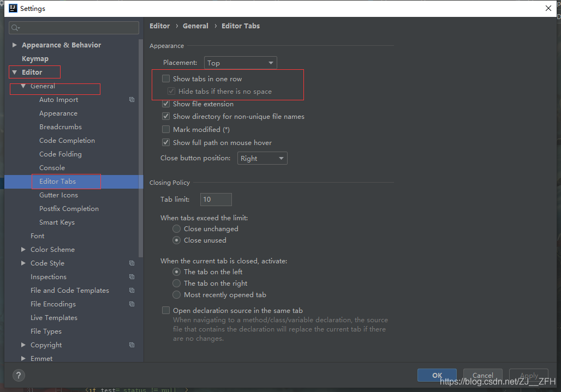Screen dimensions: 561x392
Task: Open Code Folding settings
Action: coord(61,154)
